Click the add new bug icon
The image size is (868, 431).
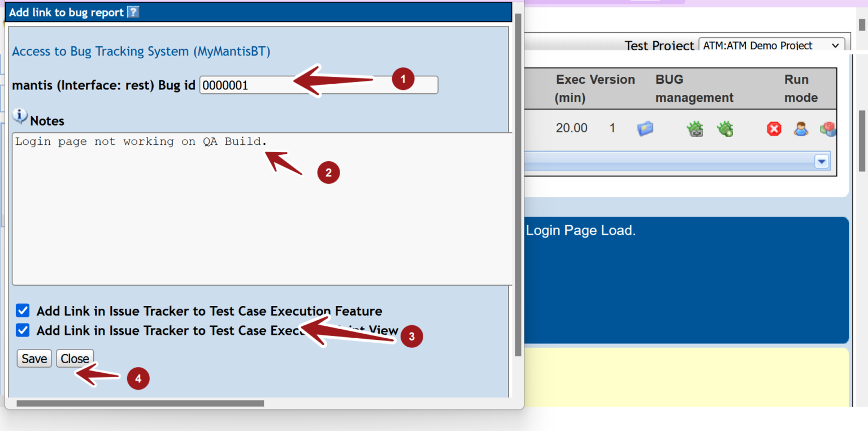pyautogui.click(x=726, y=128)
